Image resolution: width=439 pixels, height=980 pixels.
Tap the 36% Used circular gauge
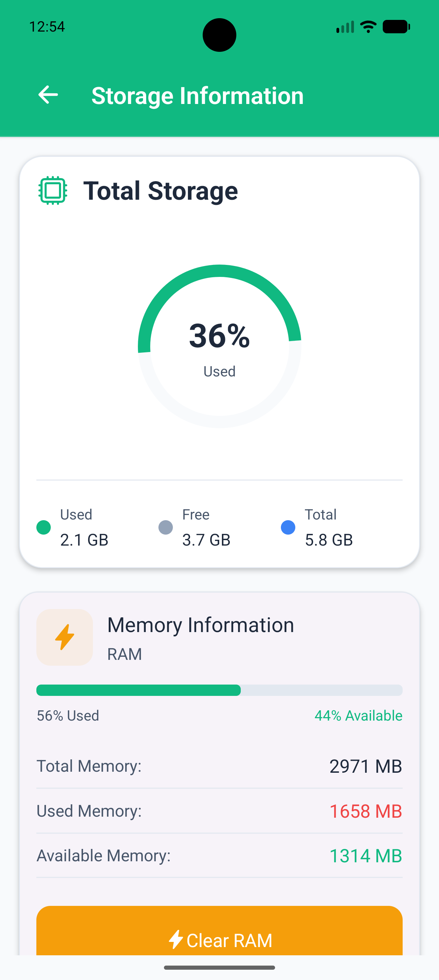point(219,346)
